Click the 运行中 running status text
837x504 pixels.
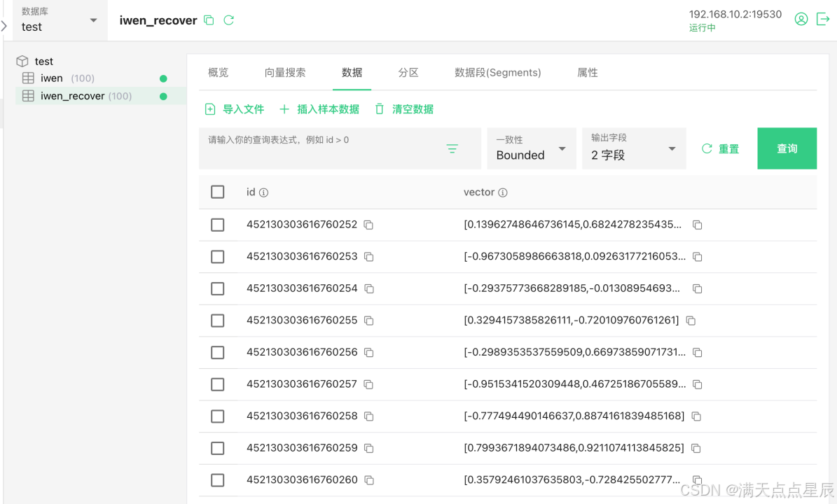click(x=702, y=28)
